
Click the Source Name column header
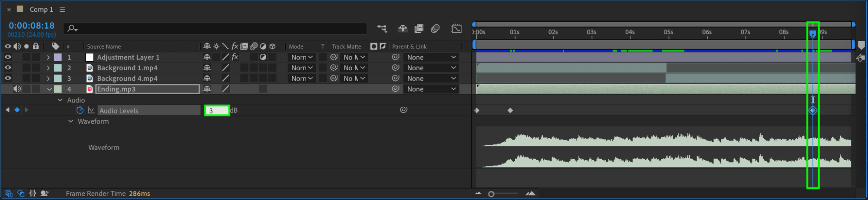pos(104,46)
